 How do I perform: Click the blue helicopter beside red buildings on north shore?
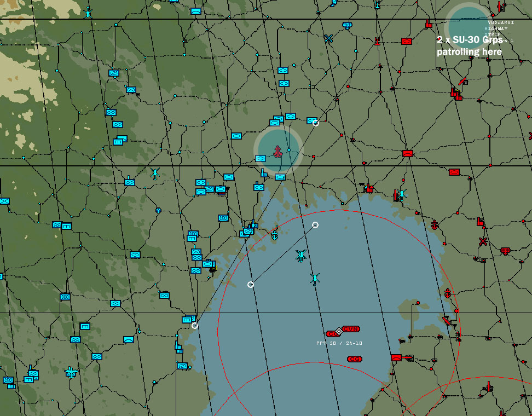pos(402,195)
